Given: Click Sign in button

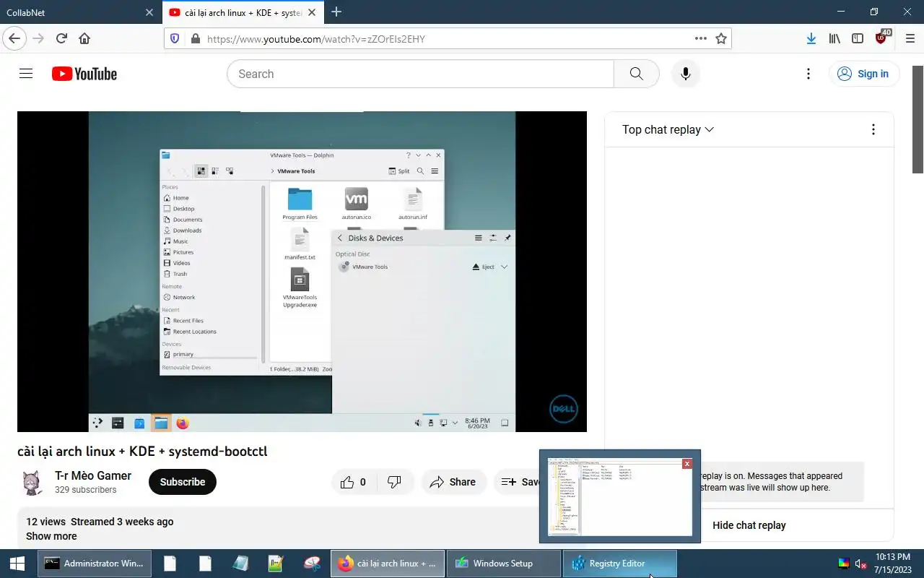Looking at the screenshot, I should (x=863, y=74).
